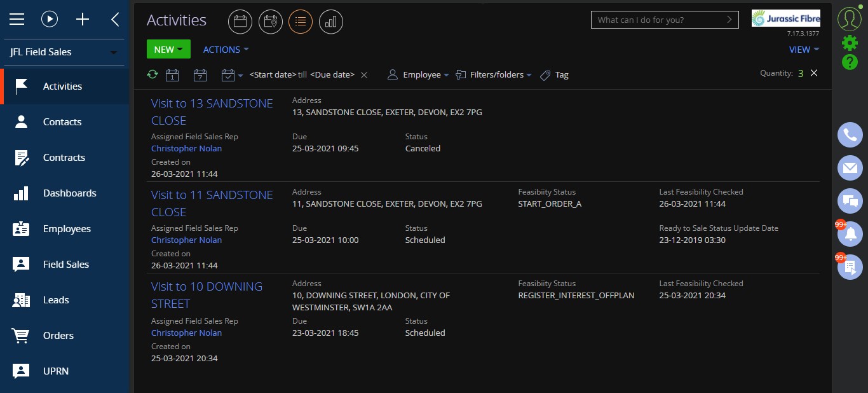The width and height of the screenshot is (868, 393).
Task: Navigate to Field Sales section
Action: [65, 265]
